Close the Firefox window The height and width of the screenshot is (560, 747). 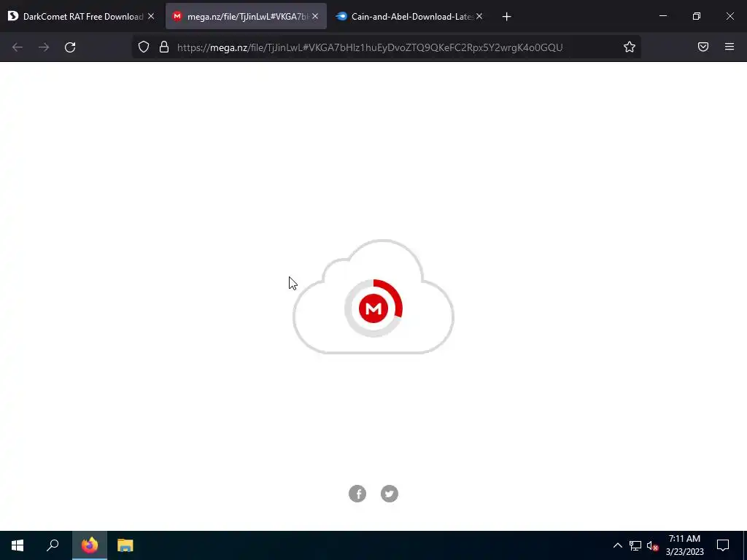click(x=729, y=16)
